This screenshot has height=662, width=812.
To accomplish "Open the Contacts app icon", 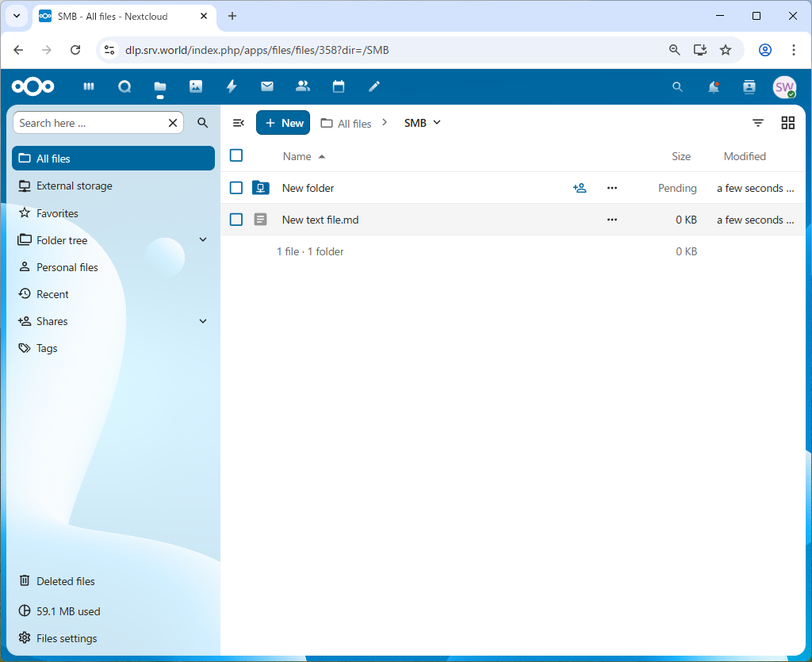I will tap(303, 86).
